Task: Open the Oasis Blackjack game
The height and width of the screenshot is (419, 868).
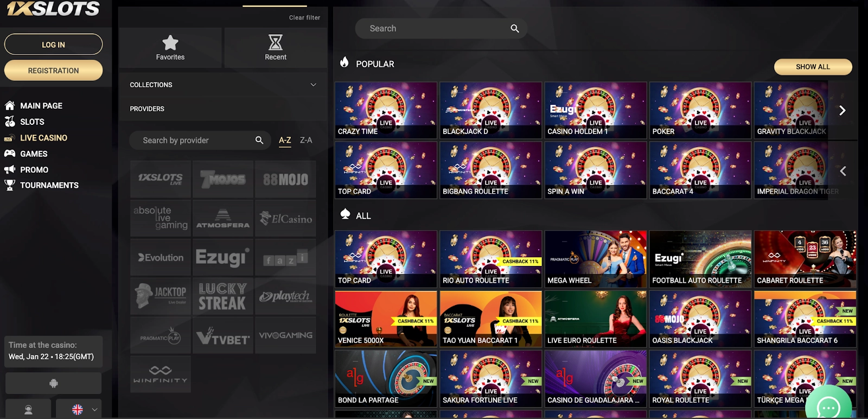Action: tap(700, 319)
